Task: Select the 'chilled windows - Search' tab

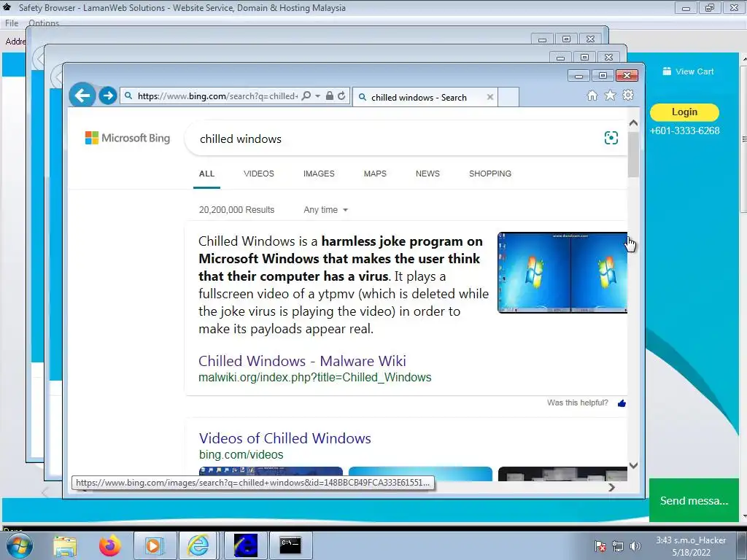Action: click(x=425, y=97)
